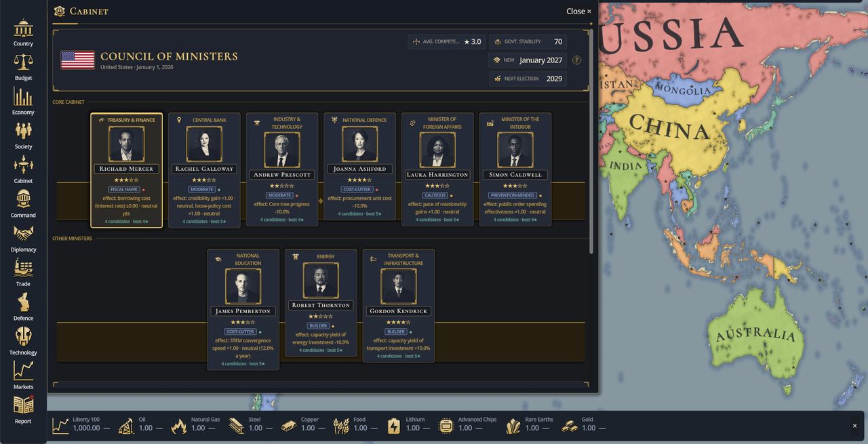Image resolution: width=868 pixels, height=444 pixels.
Task: Click Robert Thornton's Builder tag
Action: click(x=318, y=326)
